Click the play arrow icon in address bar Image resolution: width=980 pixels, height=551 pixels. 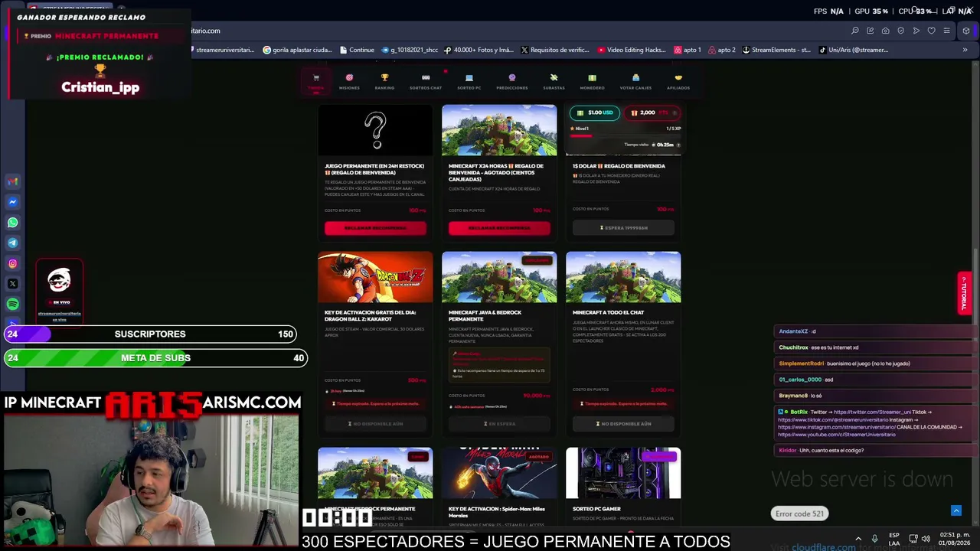[x=916, y=31]
